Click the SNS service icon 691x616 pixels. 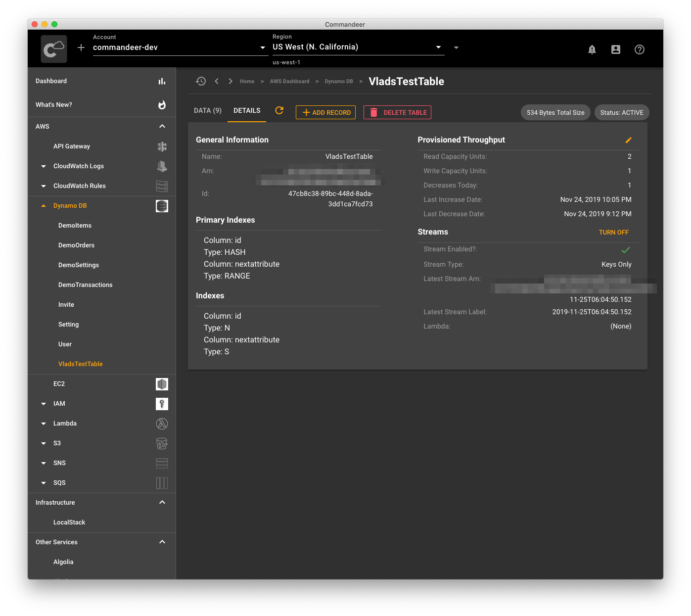pyautogui.click(x=162, y=463)
